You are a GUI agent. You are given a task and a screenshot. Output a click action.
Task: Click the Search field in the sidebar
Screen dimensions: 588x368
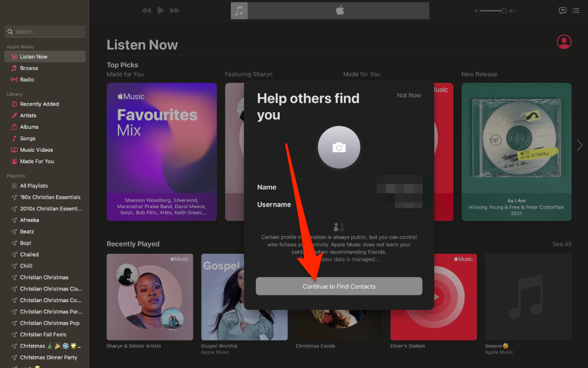pos(45,32)
